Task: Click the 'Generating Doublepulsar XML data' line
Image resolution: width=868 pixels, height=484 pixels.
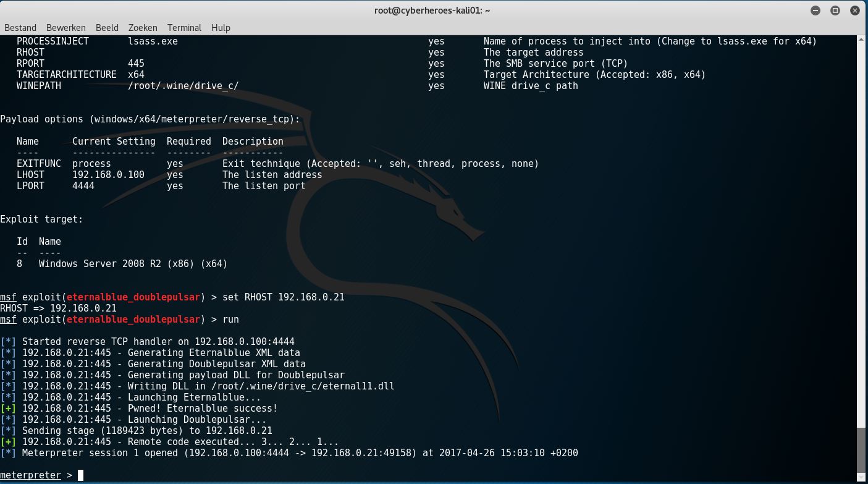Action: pyautogui.click(x=153, y=364)
